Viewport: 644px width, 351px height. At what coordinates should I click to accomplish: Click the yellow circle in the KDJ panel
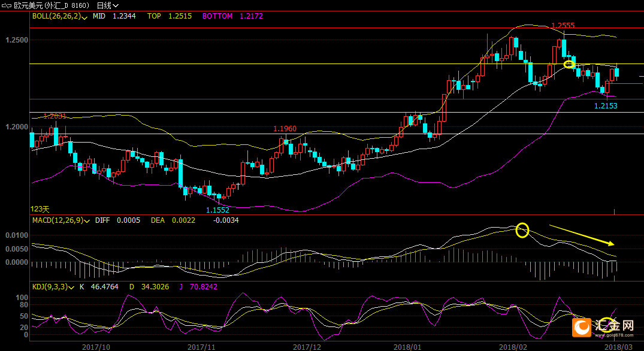pos(607,325)
